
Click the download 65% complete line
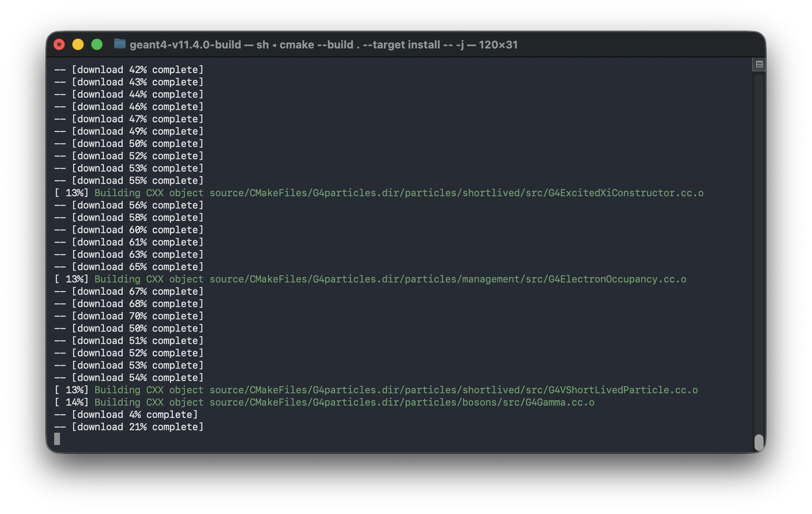(128, 266)
